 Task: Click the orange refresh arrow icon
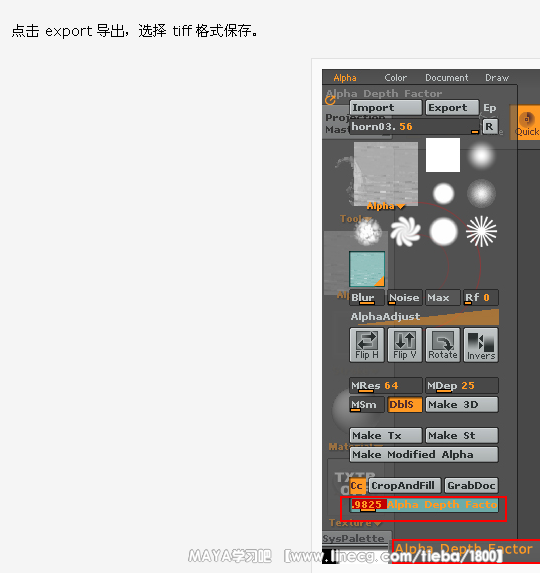point(330,100)
